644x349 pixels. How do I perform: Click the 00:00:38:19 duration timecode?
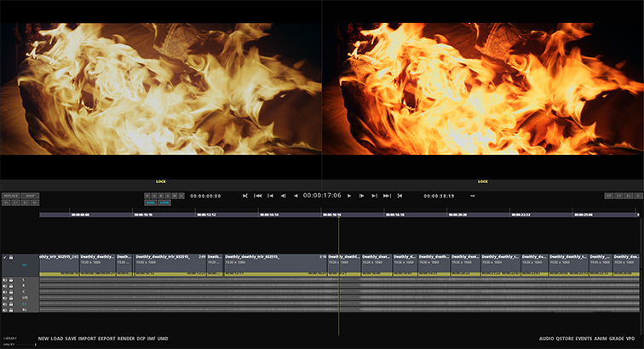click(439, 196)
